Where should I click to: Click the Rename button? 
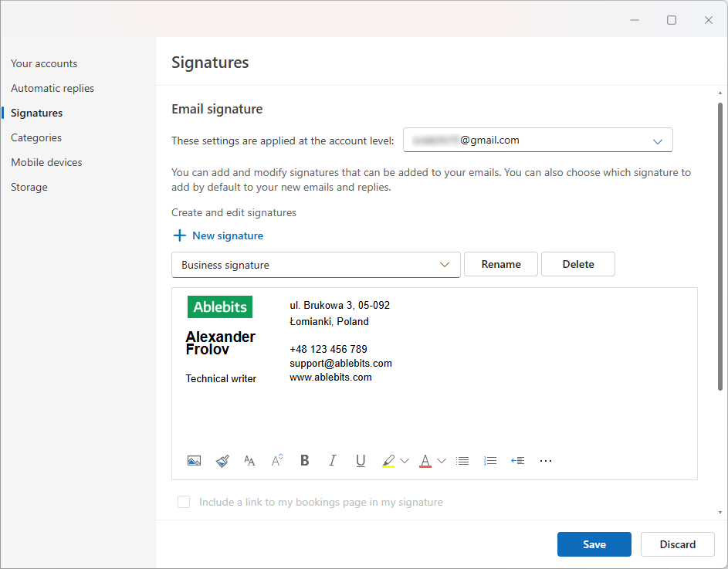tap(501, 264)
